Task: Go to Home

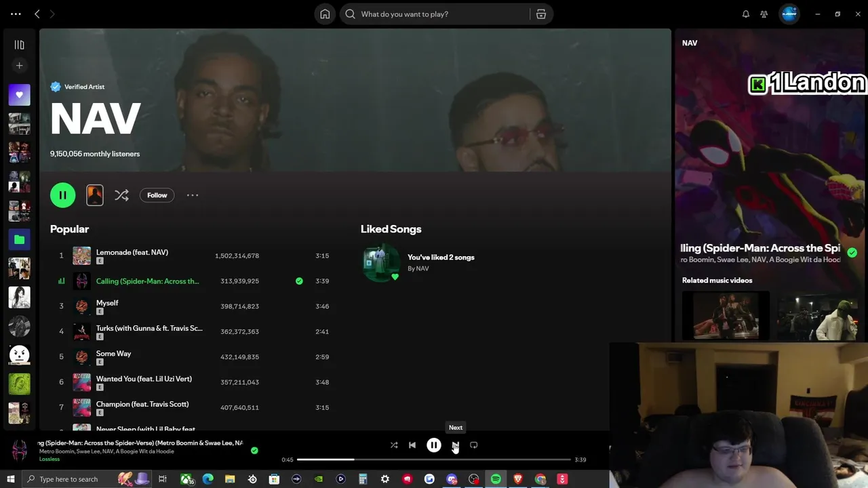Action: coord(325,14)
